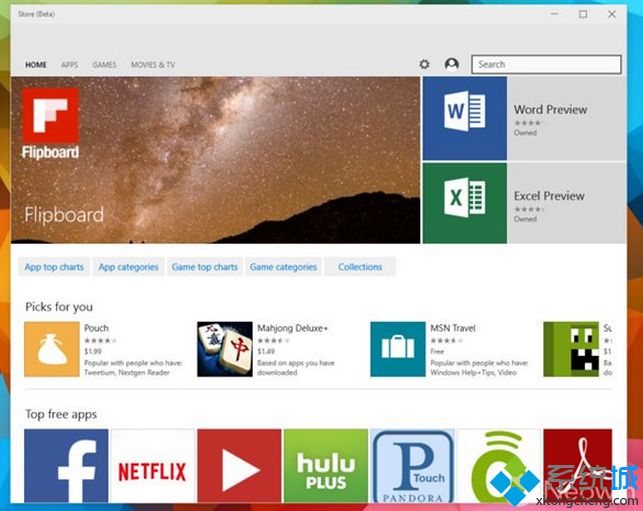Open the Adobe Reader app tile

578,465
